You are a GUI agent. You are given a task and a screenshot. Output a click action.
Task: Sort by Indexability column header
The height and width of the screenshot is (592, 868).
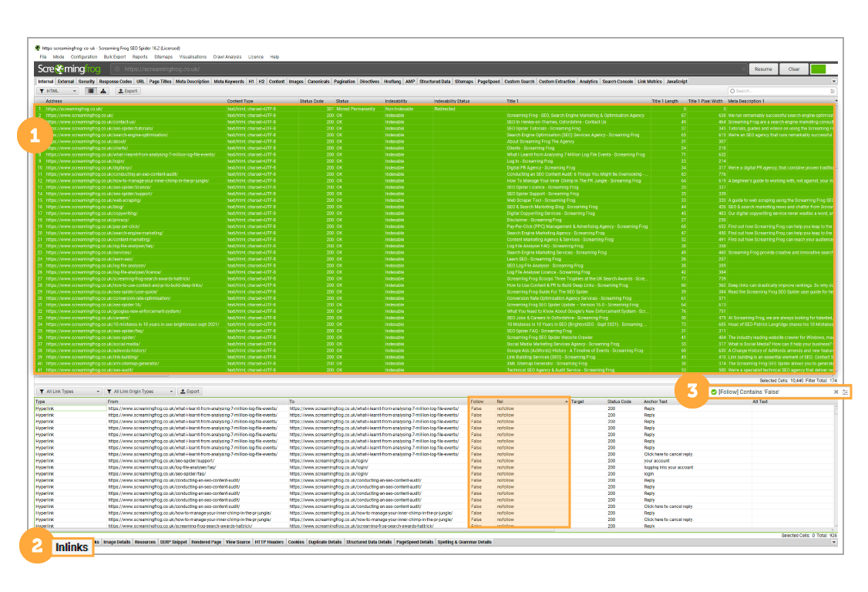coord(396,101)
